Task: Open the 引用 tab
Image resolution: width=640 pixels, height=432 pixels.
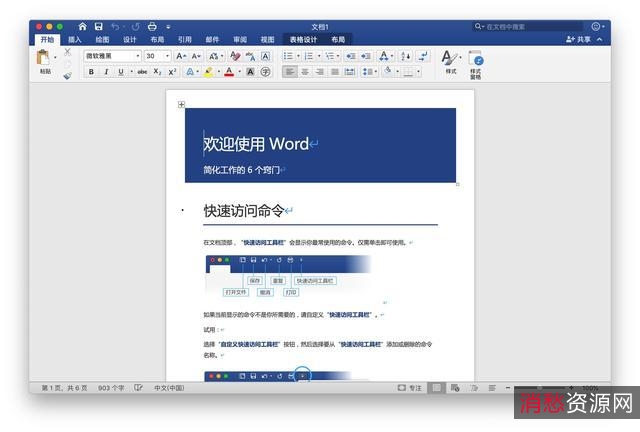Action: [184, 40]
